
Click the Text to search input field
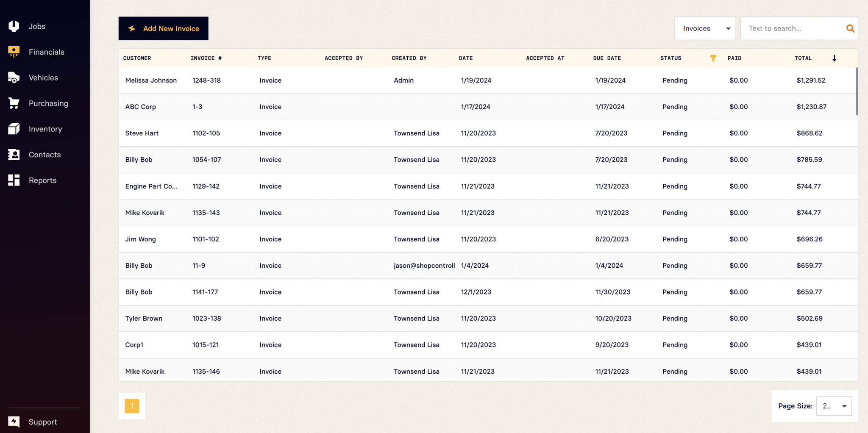coord(793,28)
